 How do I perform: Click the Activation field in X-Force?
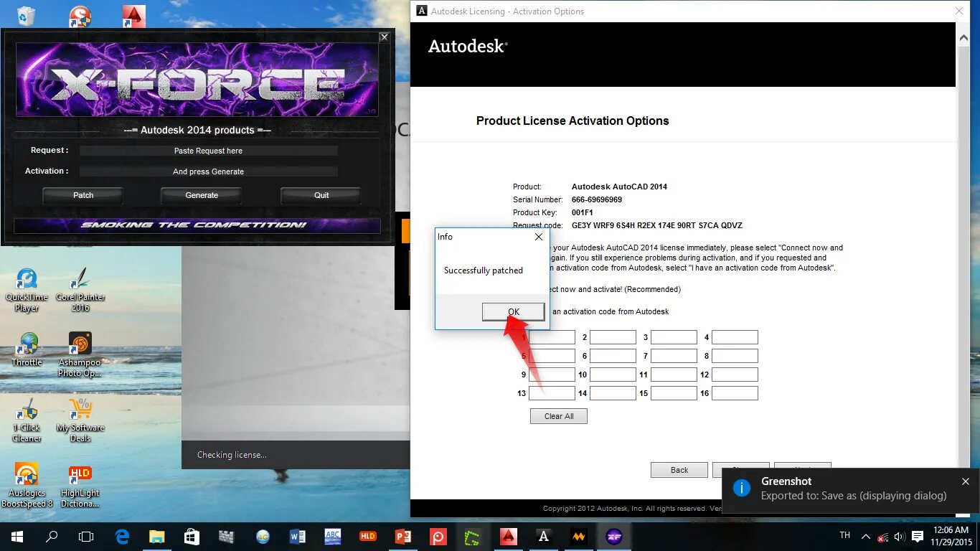[x=208, y=171]
